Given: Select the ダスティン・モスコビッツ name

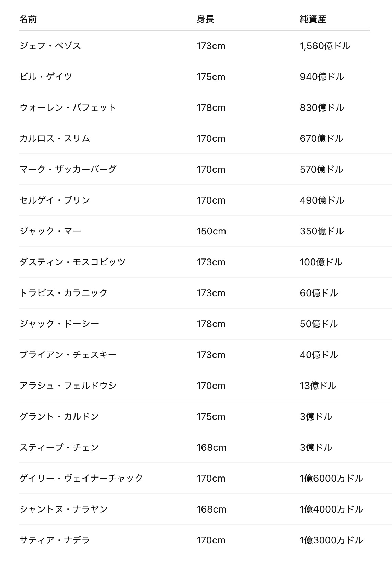Looking at the screenshot, I should [72, 262].
